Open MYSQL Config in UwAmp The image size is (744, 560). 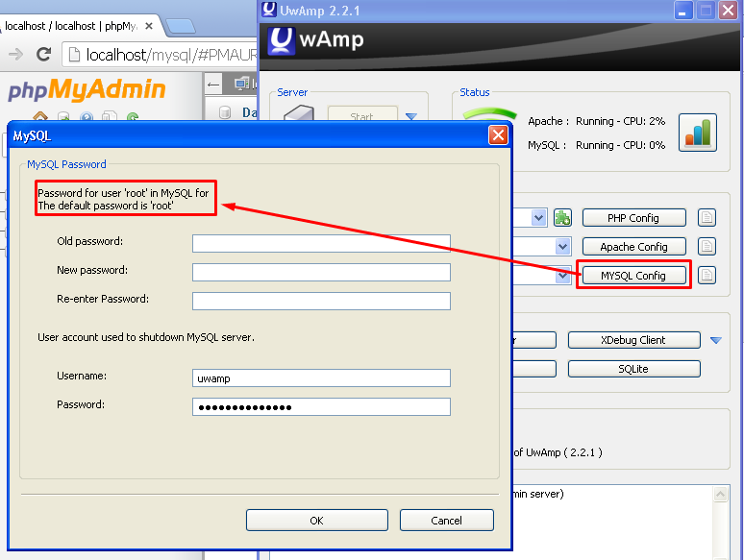[633, 275]
